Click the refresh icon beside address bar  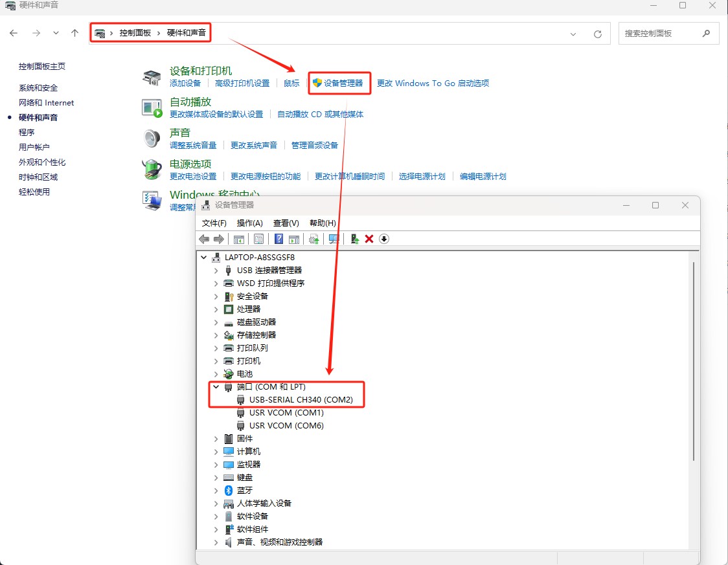click(598, 34)
